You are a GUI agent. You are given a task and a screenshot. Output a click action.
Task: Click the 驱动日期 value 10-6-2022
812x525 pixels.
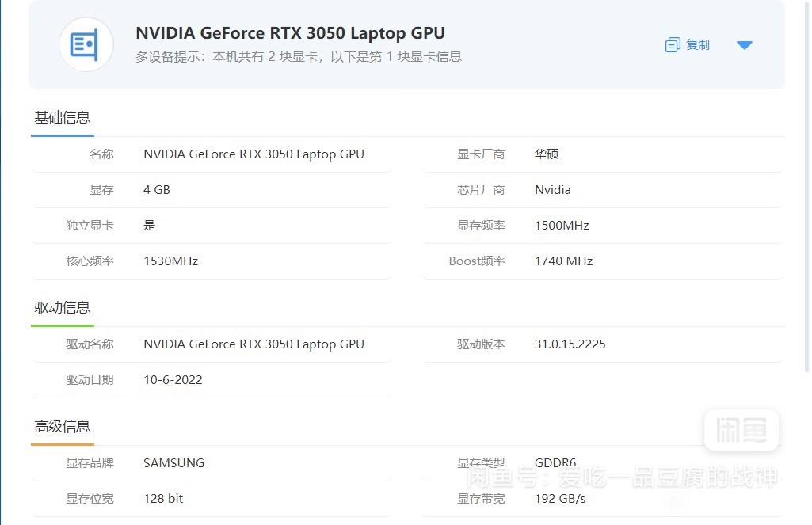click(173, 380)
